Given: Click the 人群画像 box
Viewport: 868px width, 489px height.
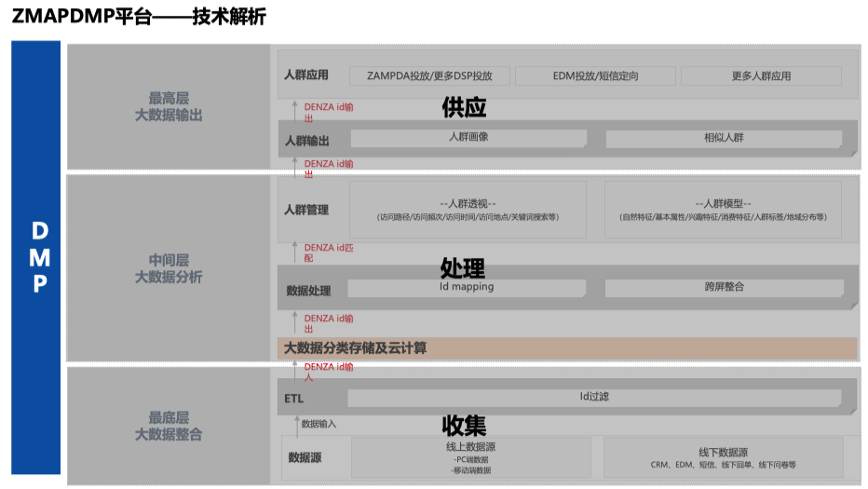Looking at the screenshot, I should [x=468, y=138].
